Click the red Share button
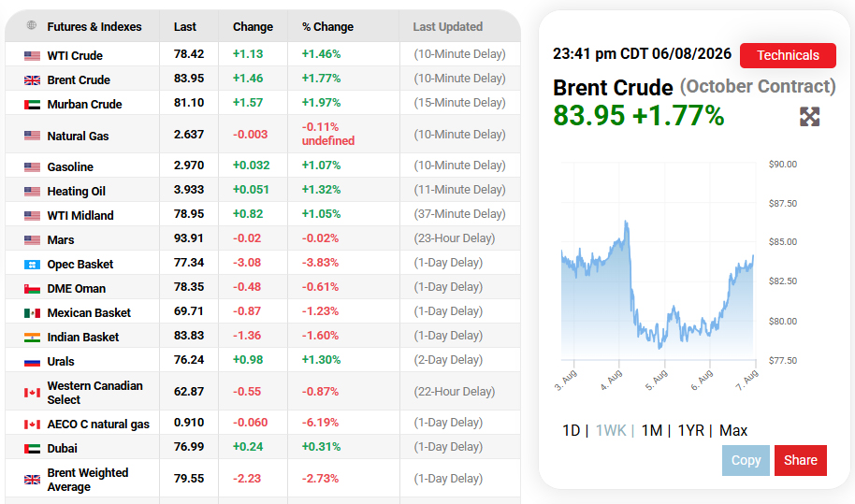 point(801,460)
